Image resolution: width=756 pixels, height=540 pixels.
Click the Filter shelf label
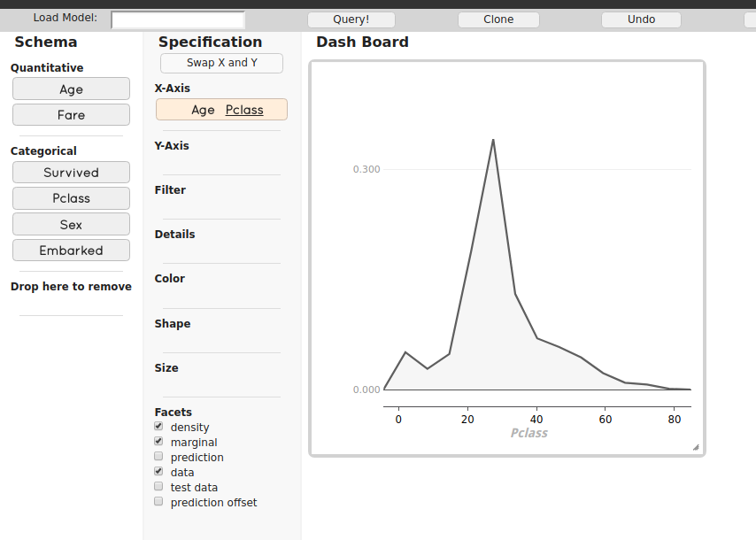coord(170,190)
